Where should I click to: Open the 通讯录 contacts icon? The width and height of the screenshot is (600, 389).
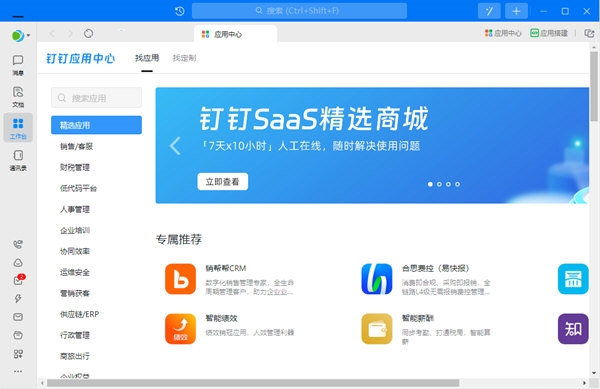coord(18,160)
